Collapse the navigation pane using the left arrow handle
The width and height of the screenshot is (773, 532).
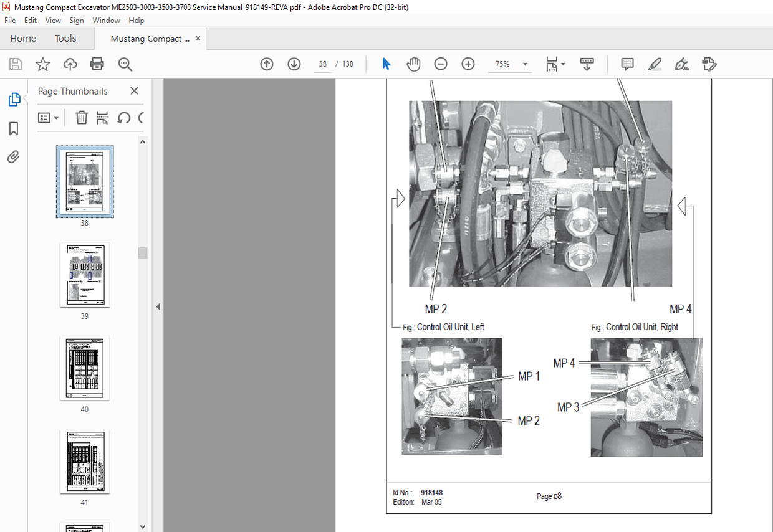tap(158, 306)
